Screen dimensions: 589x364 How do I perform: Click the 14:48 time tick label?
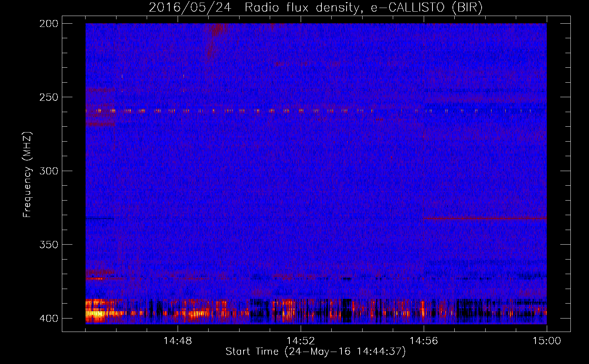pos(178,341)
